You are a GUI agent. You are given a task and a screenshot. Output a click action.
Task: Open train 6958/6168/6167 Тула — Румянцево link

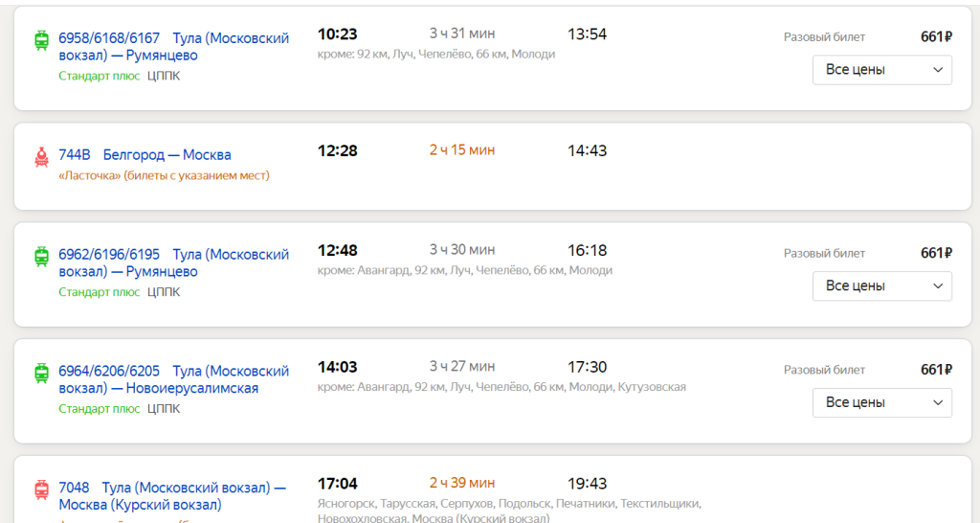173,47
